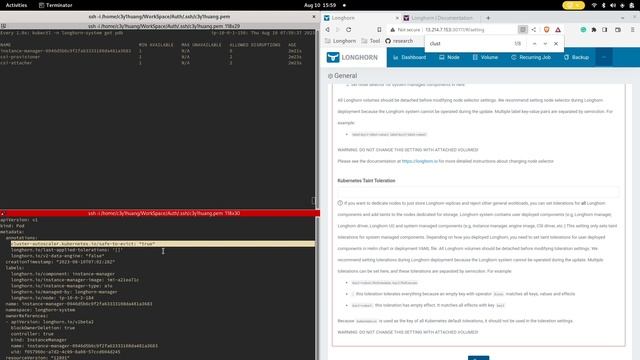640x360 pixels.
Task: Switch to Longhorn Documentation tab
Action: 442,18
